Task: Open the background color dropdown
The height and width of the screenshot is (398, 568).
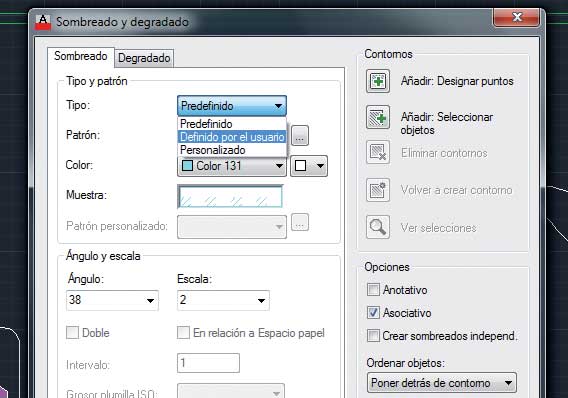Action: (309, 166)
